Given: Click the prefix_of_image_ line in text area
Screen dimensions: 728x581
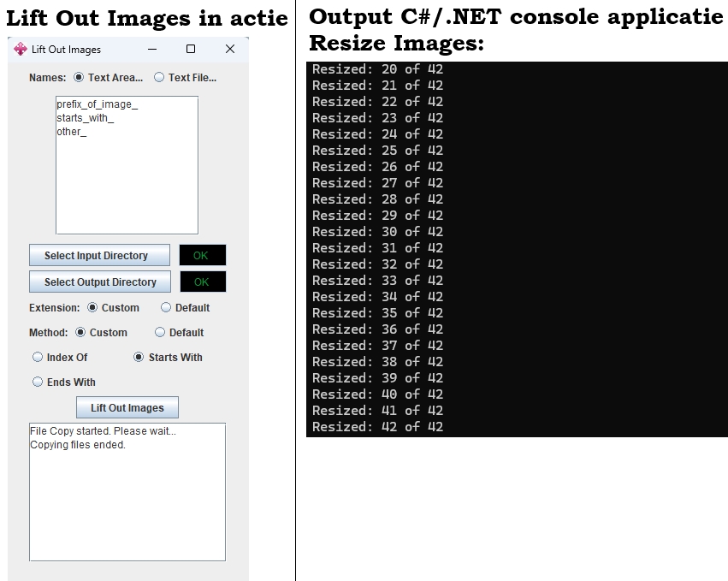Looking at the screenshot, I should point(97,104).
